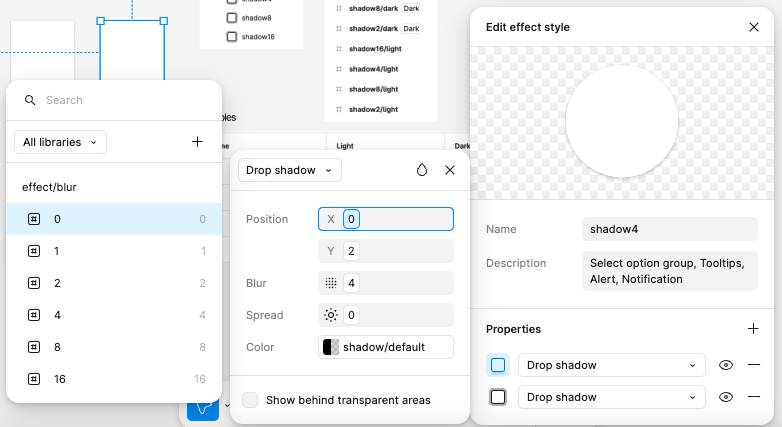The image size is (782, 427).
Task: Click the number variable icon beside 16
Action: (33, 379)
